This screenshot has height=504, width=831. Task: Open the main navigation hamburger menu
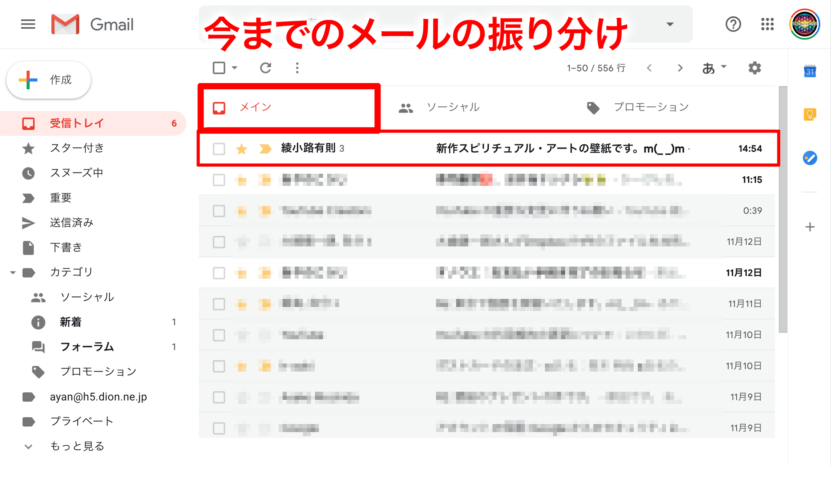pyautogui.click(x=27, y=24)
